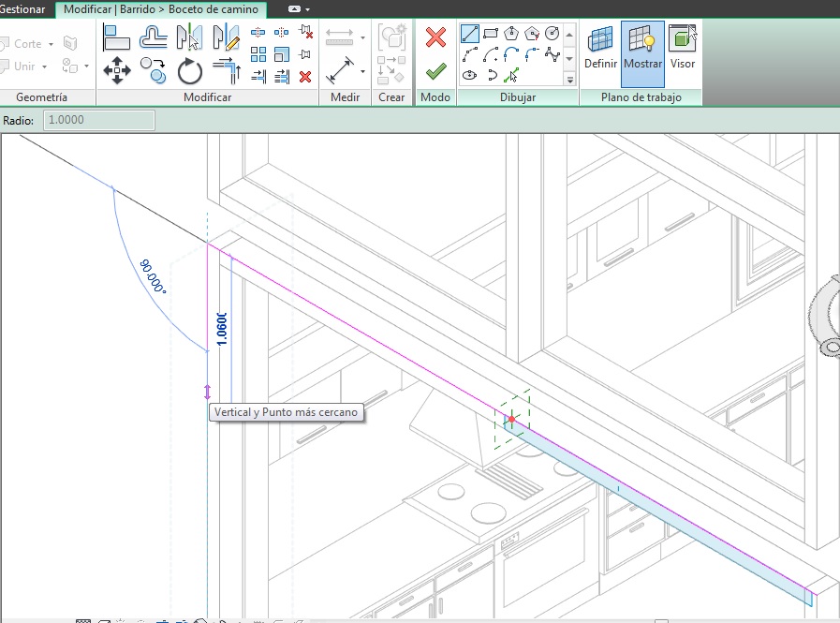This screenshot has height=623, width=840.
Task: Open the Gestionar ribbon tab
Action: pos(24,8)
